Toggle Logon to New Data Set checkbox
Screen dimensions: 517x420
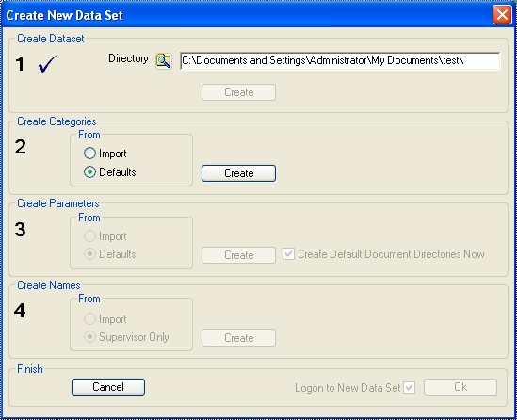pyautogui.click(x=410, y=388)
